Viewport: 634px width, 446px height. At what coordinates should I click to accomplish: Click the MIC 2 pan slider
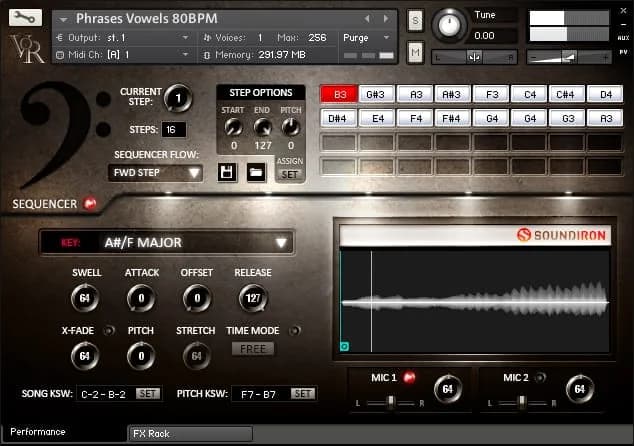[522, 403]
